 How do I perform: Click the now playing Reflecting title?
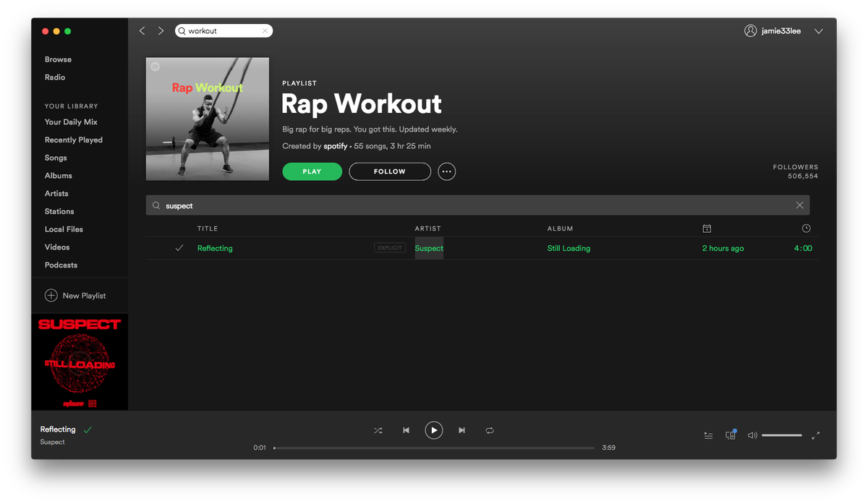click(x=58, y=430)
